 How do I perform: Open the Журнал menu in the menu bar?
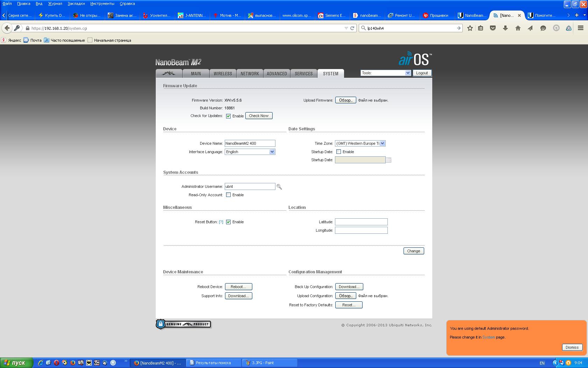point(55,4)
